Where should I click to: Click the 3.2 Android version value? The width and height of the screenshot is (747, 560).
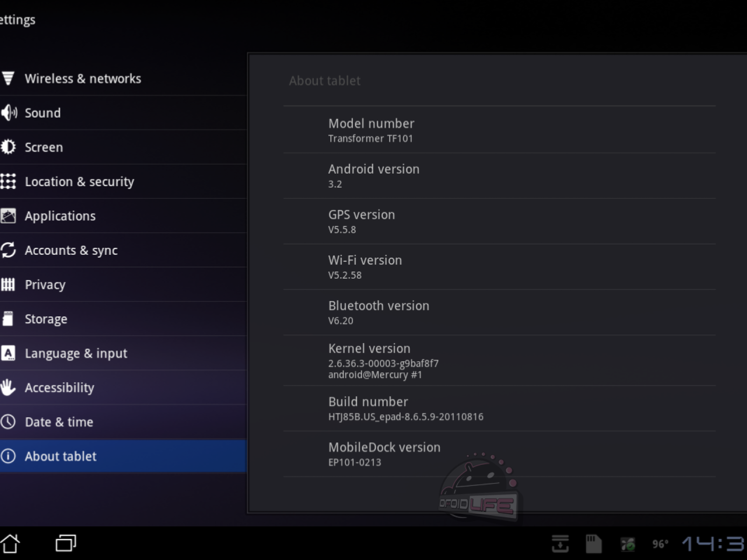click(x=335, y=184)
